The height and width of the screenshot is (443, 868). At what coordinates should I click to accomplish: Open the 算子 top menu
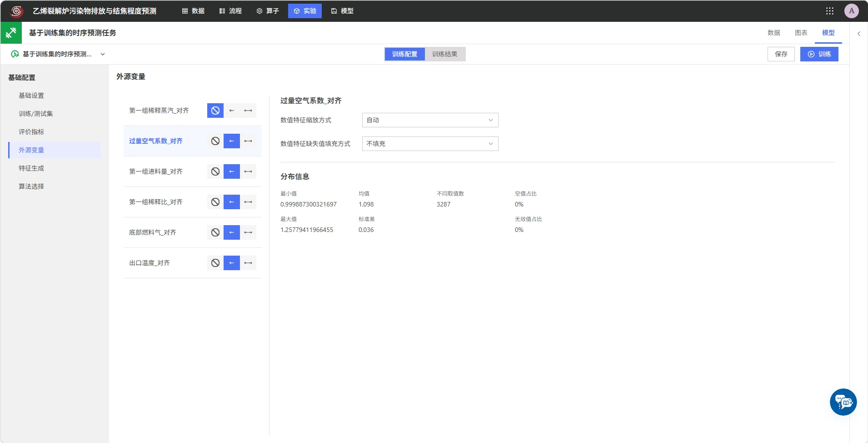[268, 11]
